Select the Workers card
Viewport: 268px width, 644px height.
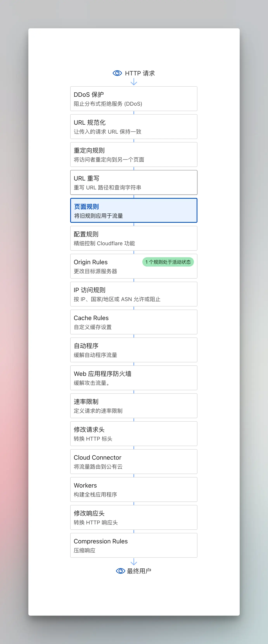pos(134,489)
